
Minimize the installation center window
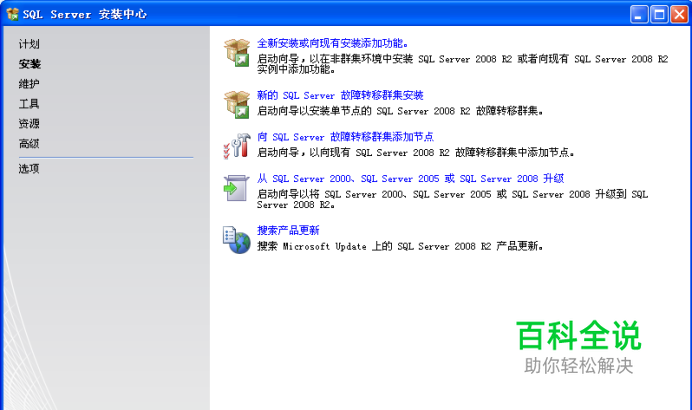[639, 15]
